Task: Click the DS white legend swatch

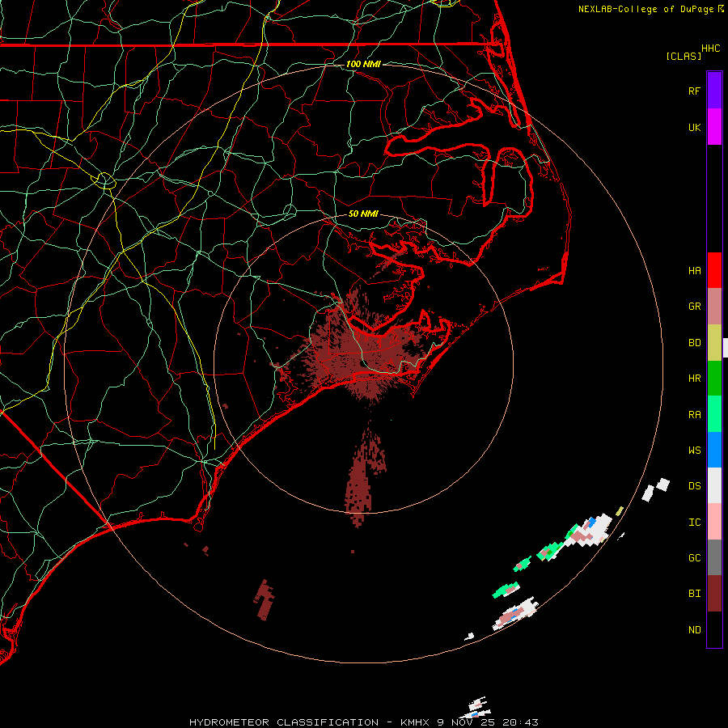Action: click(714, 485)
